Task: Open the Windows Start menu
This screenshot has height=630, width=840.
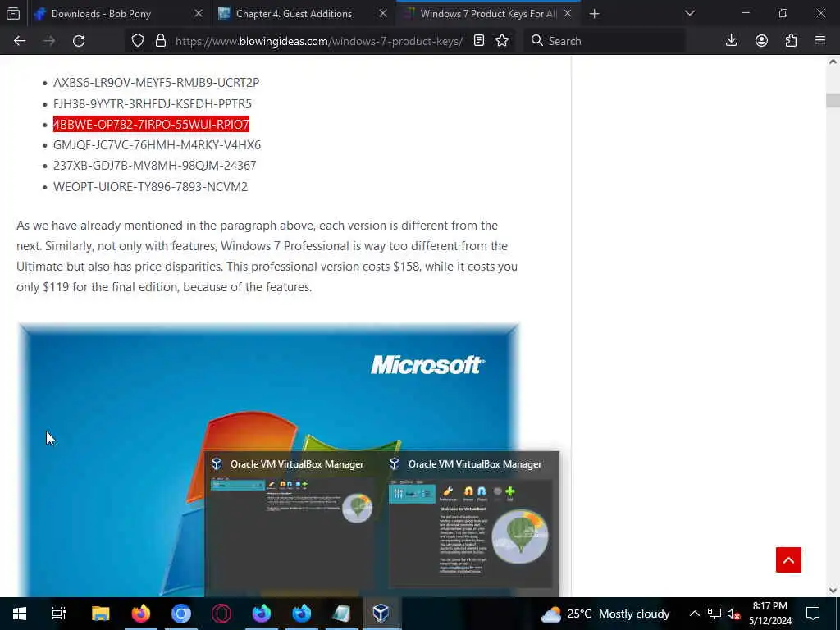Action: tap(20, 614)
